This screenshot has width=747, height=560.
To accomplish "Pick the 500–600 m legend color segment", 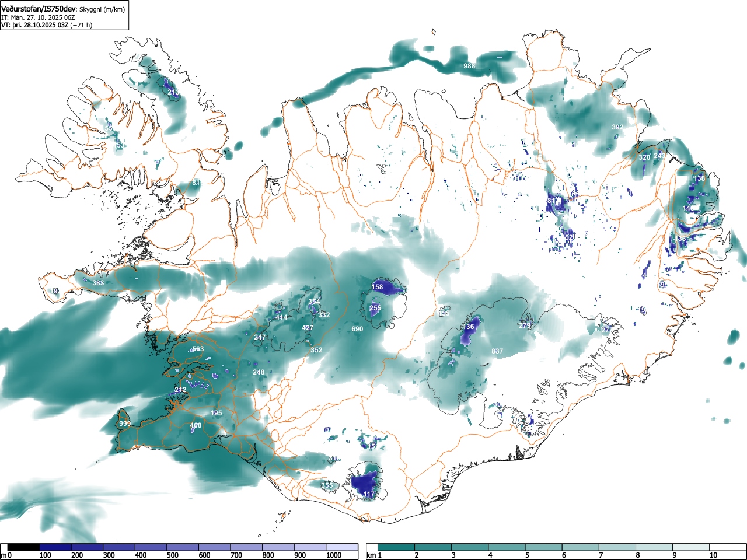I will point(183,547).
